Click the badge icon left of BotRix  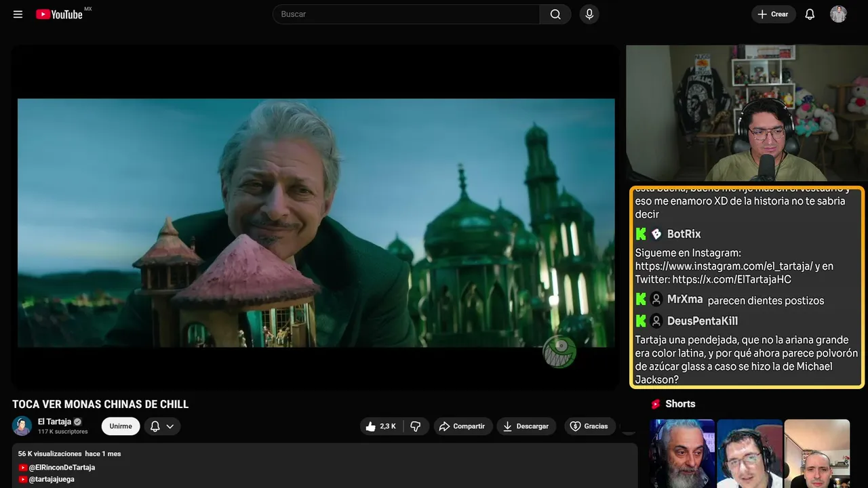tap(656, 234)
